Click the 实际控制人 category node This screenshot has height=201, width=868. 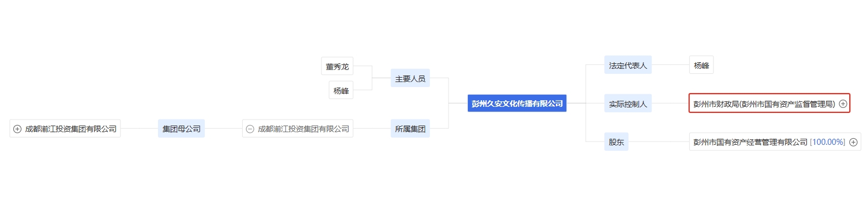tap(628, 104)
